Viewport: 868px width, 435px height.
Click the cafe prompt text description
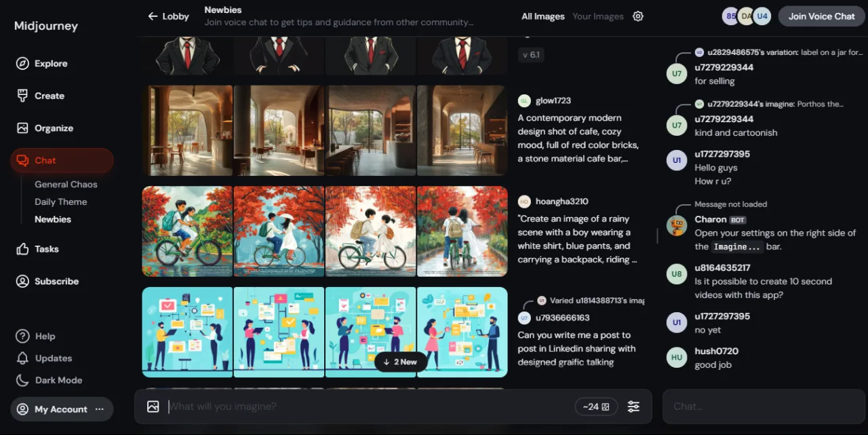pyautogui.click(x=578, y=138)
